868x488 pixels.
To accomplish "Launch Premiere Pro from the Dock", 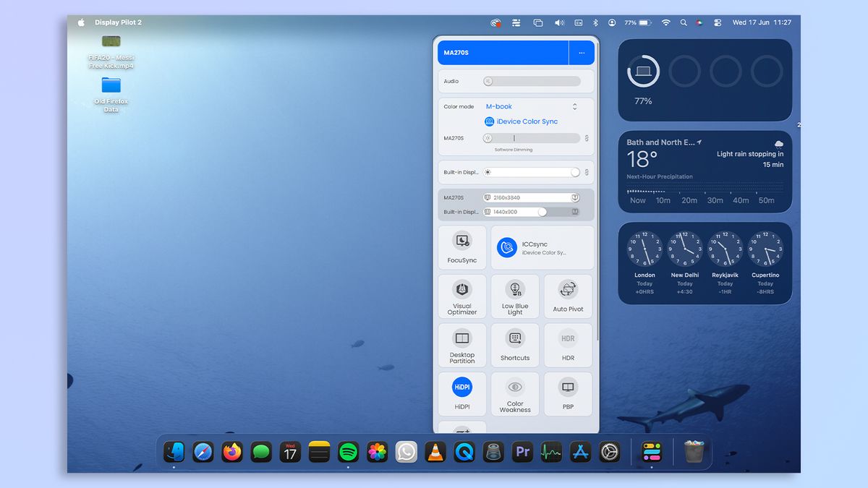I will point(522,452).
